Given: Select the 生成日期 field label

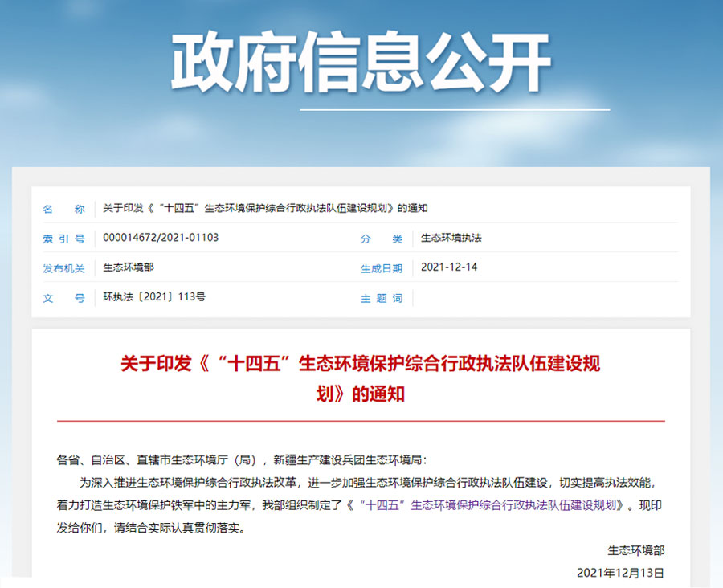Looking at the screenshot, I should (x=382, y=268).
